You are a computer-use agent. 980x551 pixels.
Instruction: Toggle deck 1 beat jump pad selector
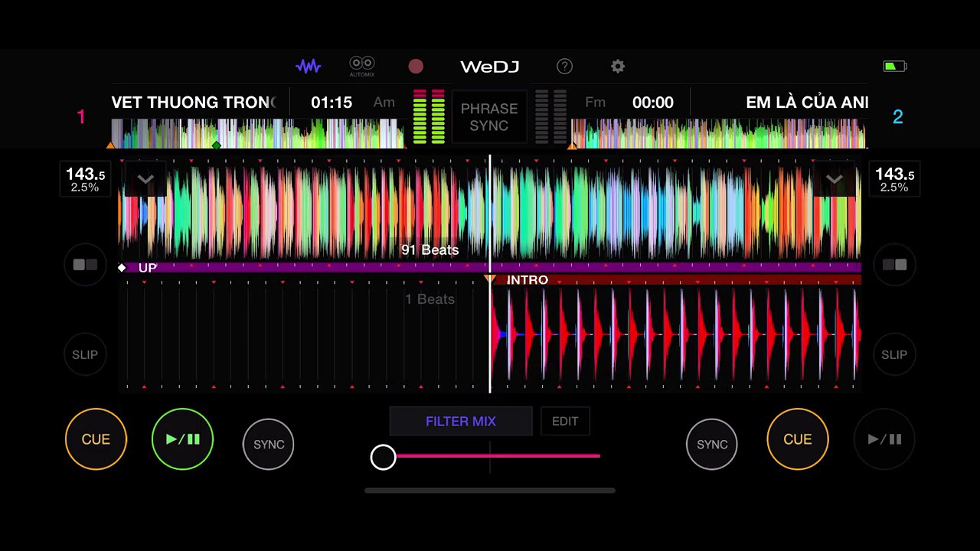click(85, 265)
